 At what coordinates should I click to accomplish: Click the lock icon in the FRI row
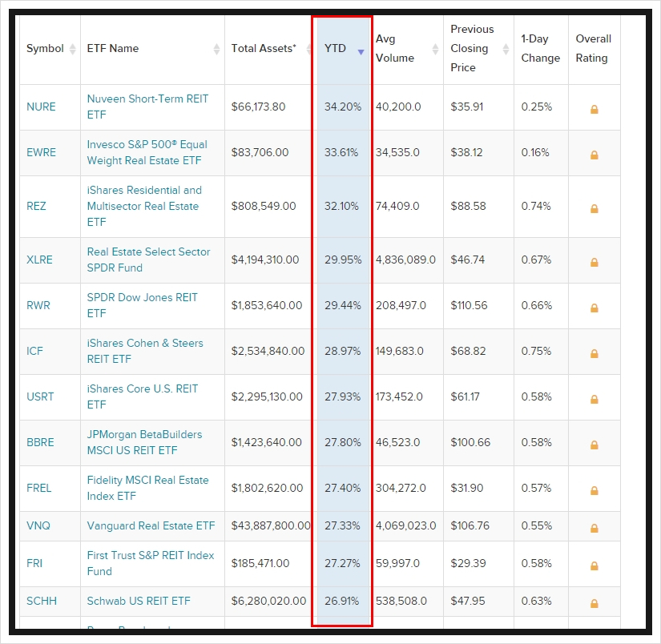(x=594, y=566)
